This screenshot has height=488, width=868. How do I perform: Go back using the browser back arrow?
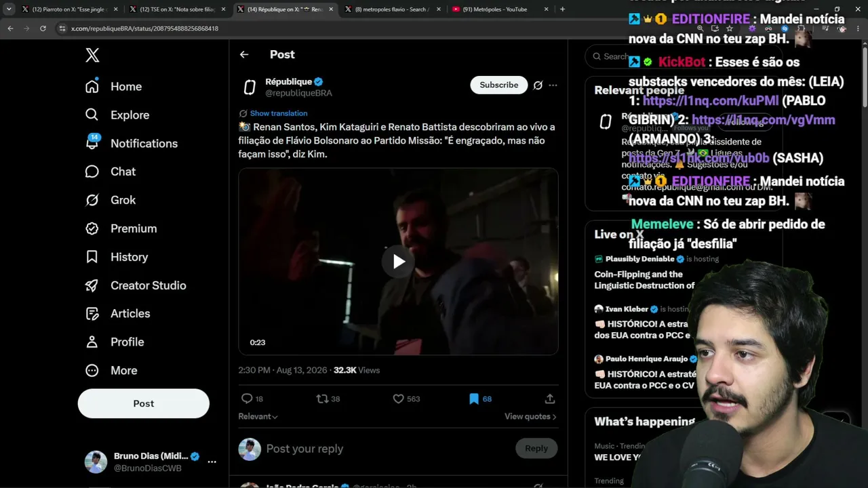click(x=10, y=28)
